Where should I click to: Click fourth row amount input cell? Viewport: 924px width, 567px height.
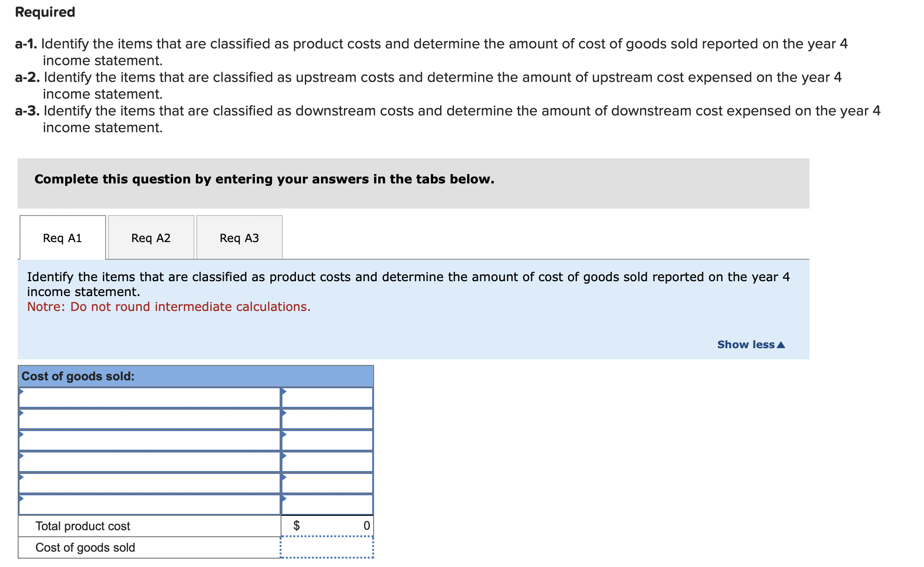[327, 462]
